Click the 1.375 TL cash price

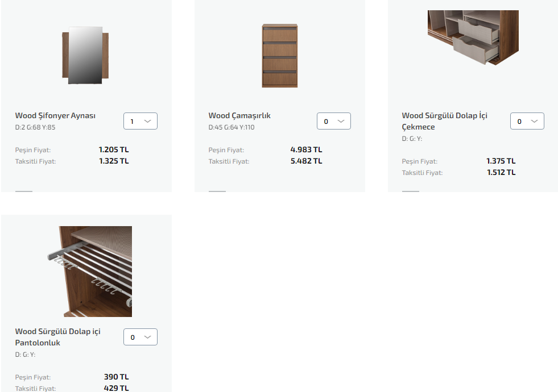click(x=501, y=161)
